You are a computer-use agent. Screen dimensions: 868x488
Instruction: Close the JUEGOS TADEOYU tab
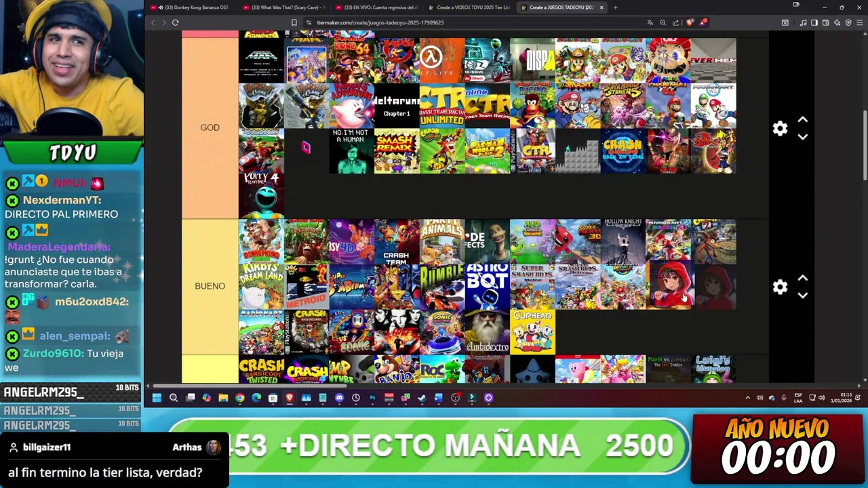[601, 7]
